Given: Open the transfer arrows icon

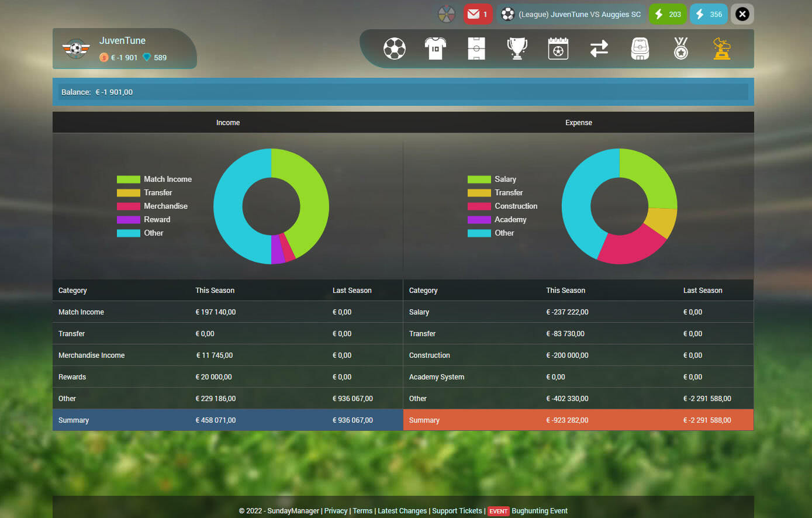Looking at the screenshot, I should [x=599, y=49].
